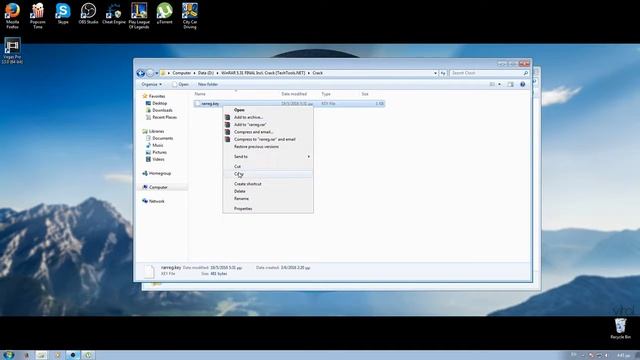640x360 pixels.
Task: Sort by the Type column header
Action: [326, 94]
